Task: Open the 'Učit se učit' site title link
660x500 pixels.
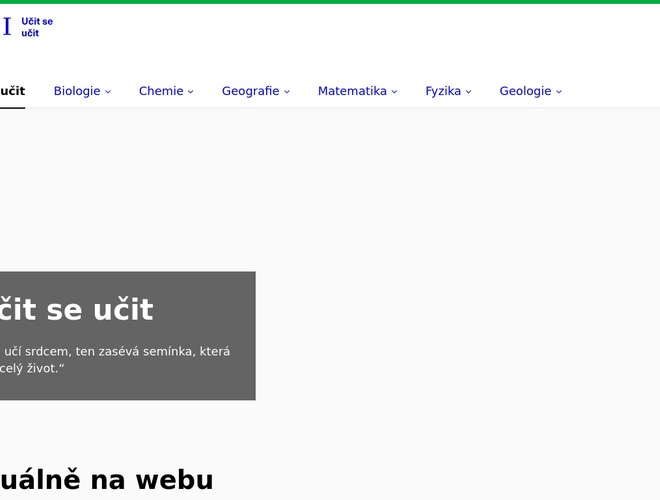Action: point(37,27)
